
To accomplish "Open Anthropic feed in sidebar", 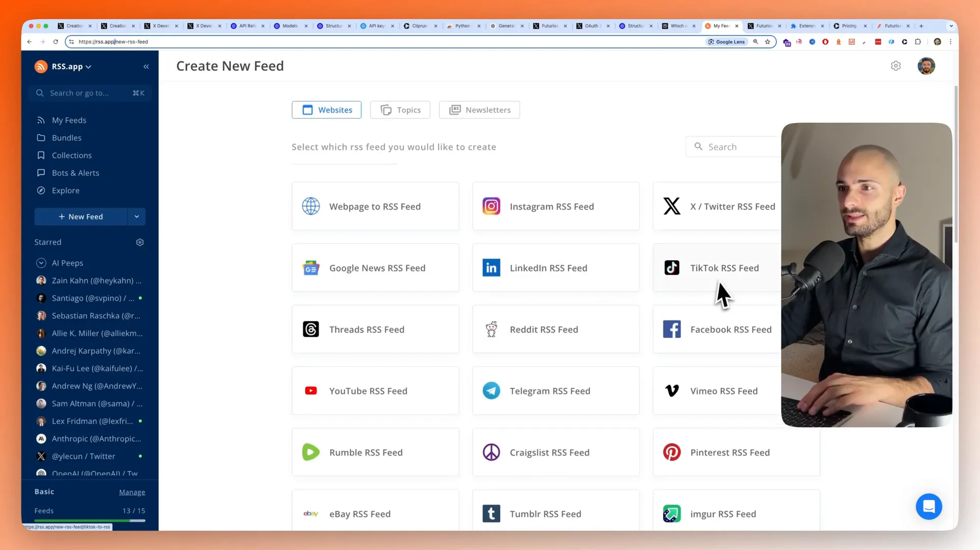I will click(90, 439).
